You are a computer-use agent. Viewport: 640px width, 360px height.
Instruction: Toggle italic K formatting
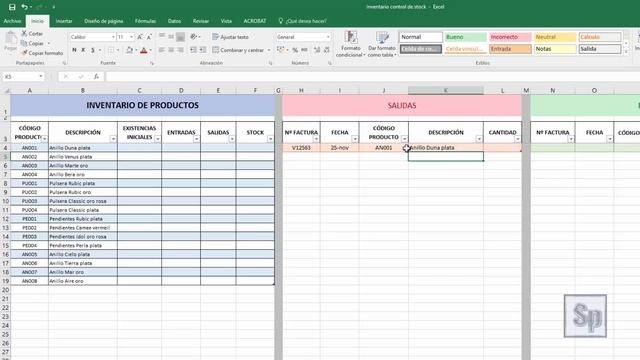pos(83,50)
